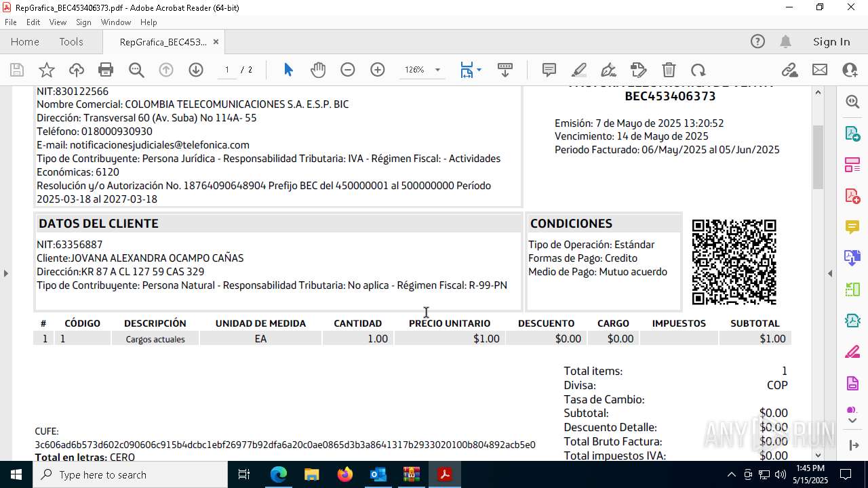This screenshot has height=488, width=868.
Task: Click the QR code image
Action: [x=734, y=262]
